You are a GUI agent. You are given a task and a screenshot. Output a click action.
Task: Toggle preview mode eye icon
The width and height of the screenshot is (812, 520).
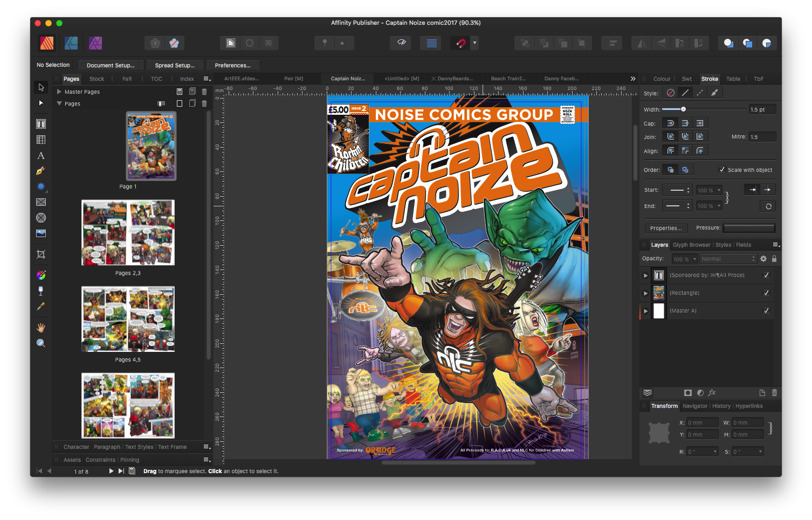tap(401, 43)
